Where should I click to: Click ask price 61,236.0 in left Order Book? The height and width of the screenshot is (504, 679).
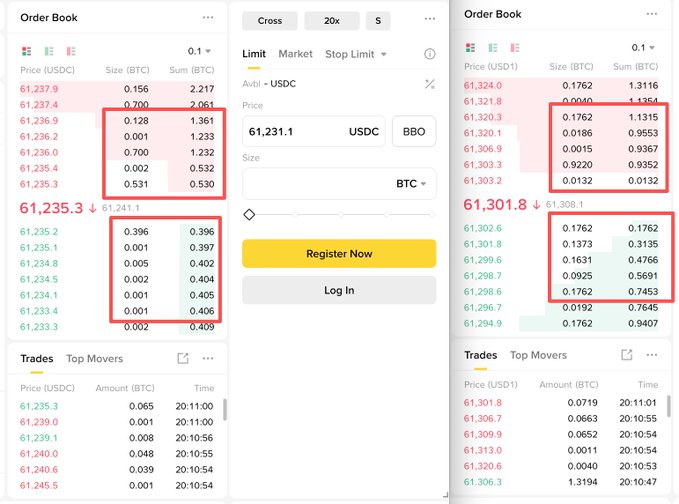point(39,152)
